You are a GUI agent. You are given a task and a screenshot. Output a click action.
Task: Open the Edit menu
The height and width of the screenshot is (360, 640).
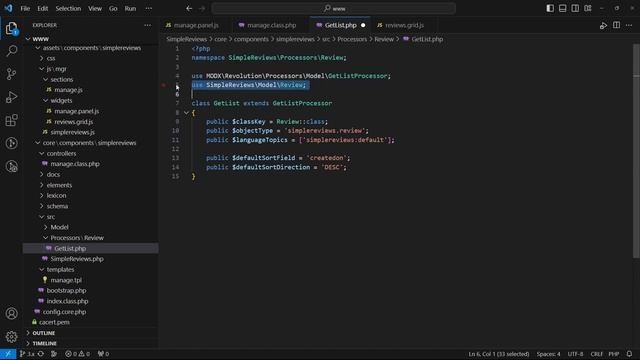[x=42, y=8]
